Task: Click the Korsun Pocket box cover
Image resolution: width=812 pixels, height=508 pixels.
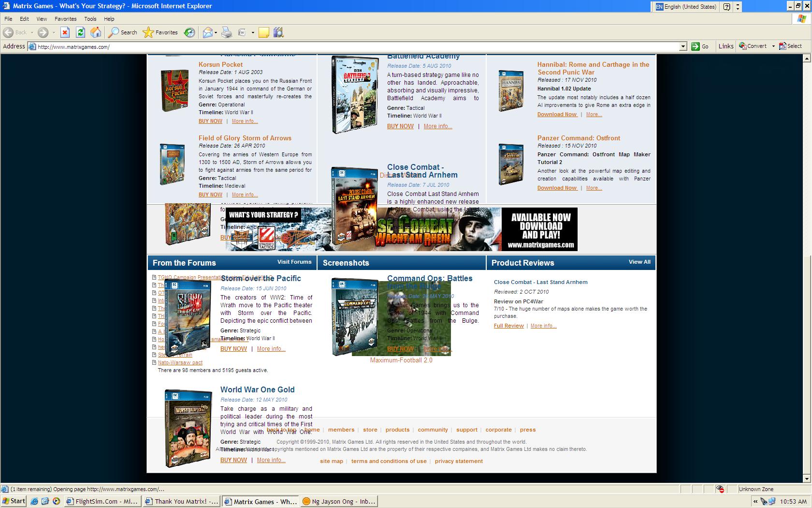Action: [x=174, y=90]
